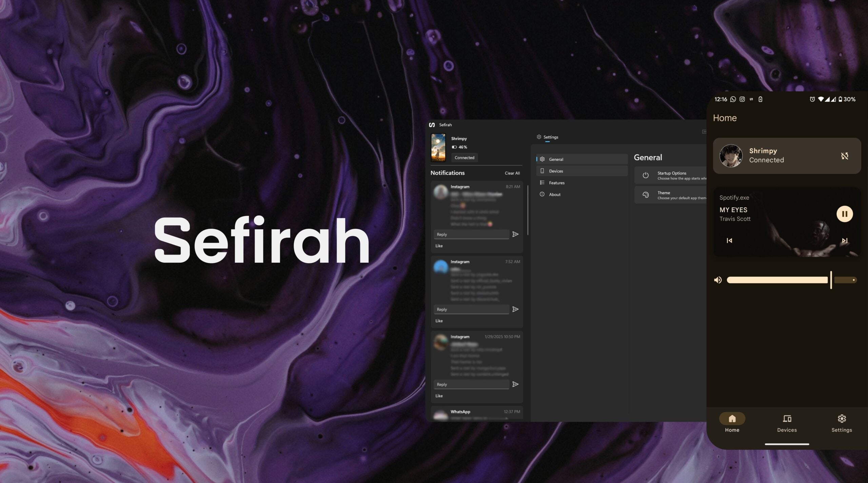
Task: Click the Sefirah logo in the title bar
Action: 432,124
